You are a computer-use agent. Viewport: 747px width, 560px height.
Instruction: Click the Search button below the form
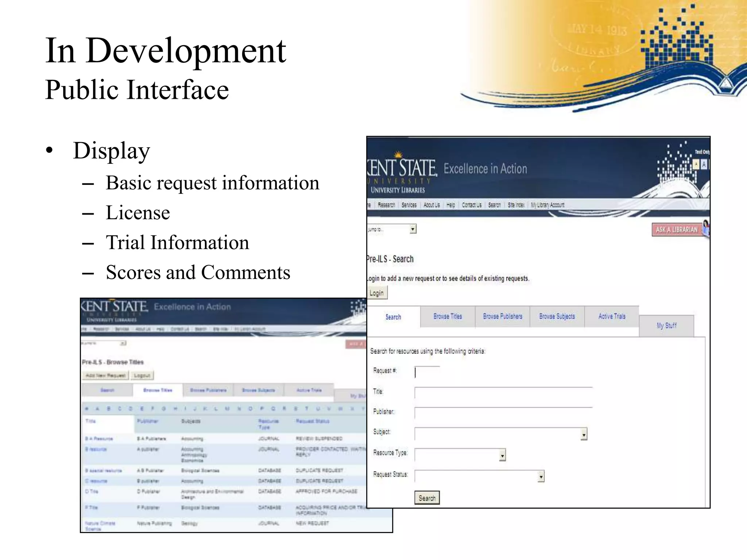pos(427,498)
